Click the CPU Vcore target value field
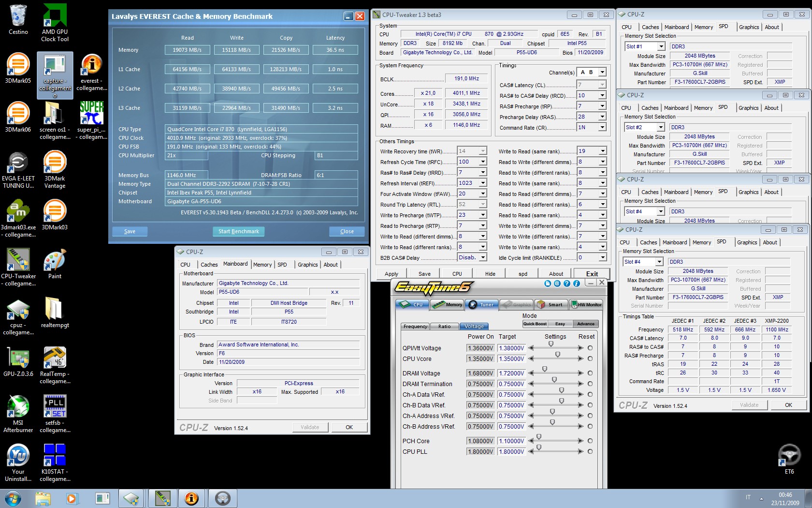The image size is (812, 508). click(511, 359)
